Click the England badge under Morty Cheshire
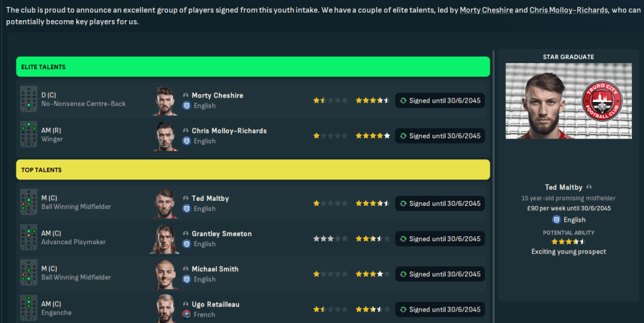Viewport: 644px width, 323px height. (x=186, y=106)
